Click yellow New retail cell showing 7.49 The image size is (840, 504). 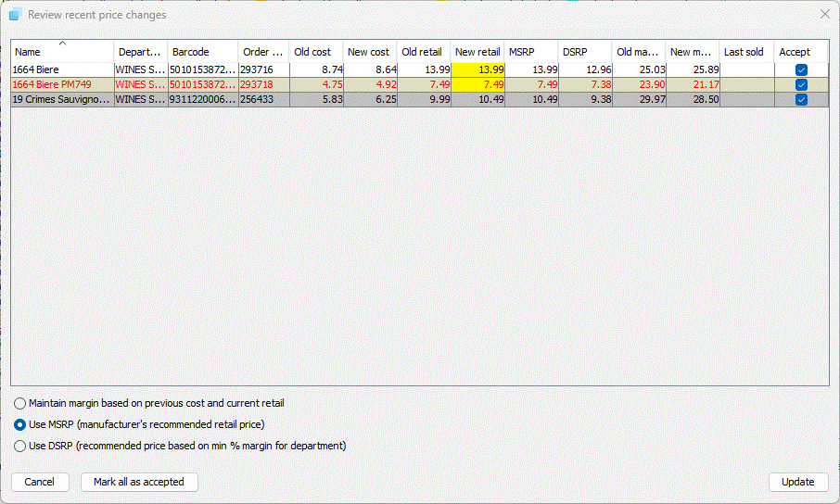(x=477, y=84)
